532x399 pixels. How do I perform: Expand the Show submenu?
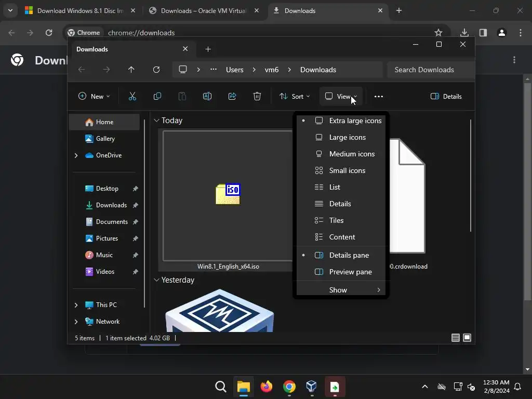(x=341, y=290)
